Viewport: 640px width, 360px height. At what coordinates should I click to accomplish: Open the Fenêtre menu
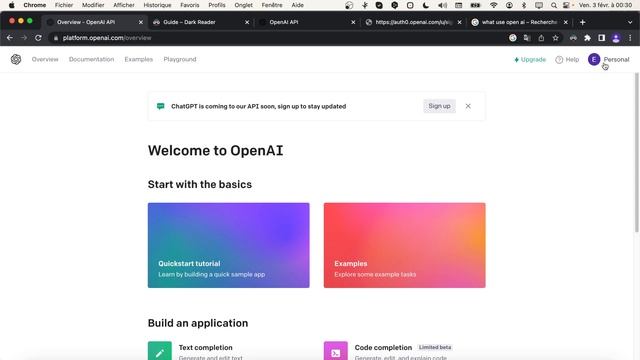click(272, 5)
